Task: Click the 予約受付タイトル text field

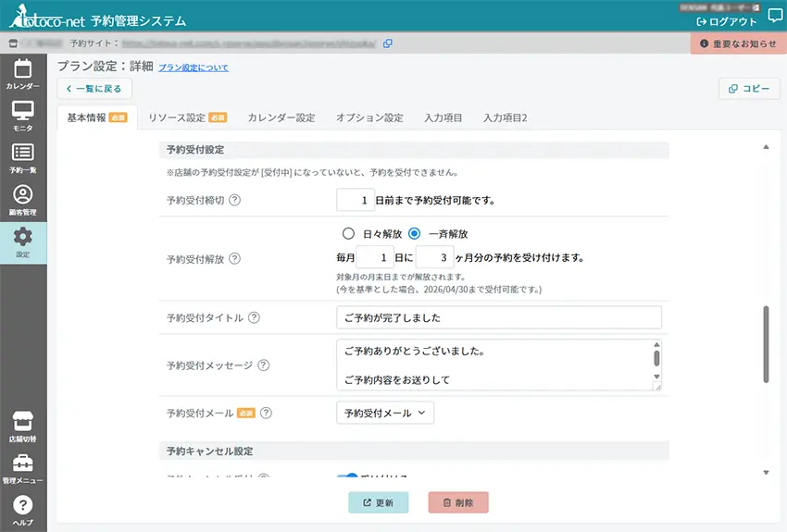Action: coord(499,317)
